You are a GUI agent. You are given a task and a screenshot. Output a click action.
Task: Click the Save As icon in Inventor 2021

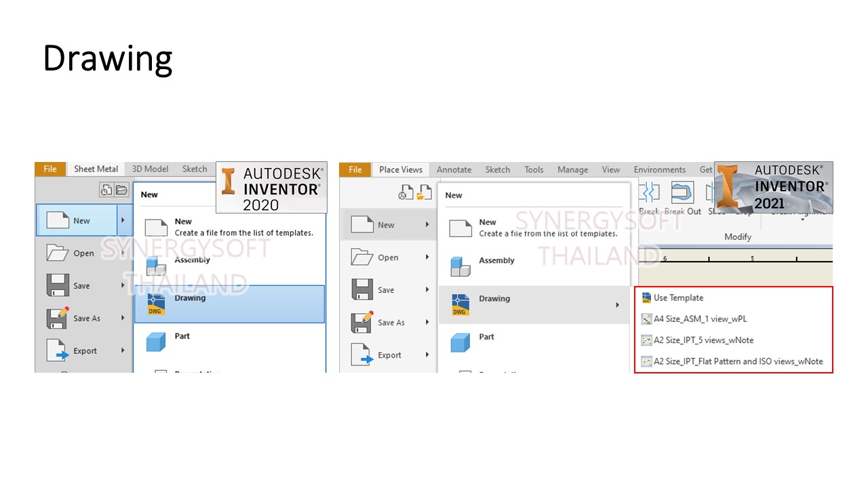click(x=362, y=322)
